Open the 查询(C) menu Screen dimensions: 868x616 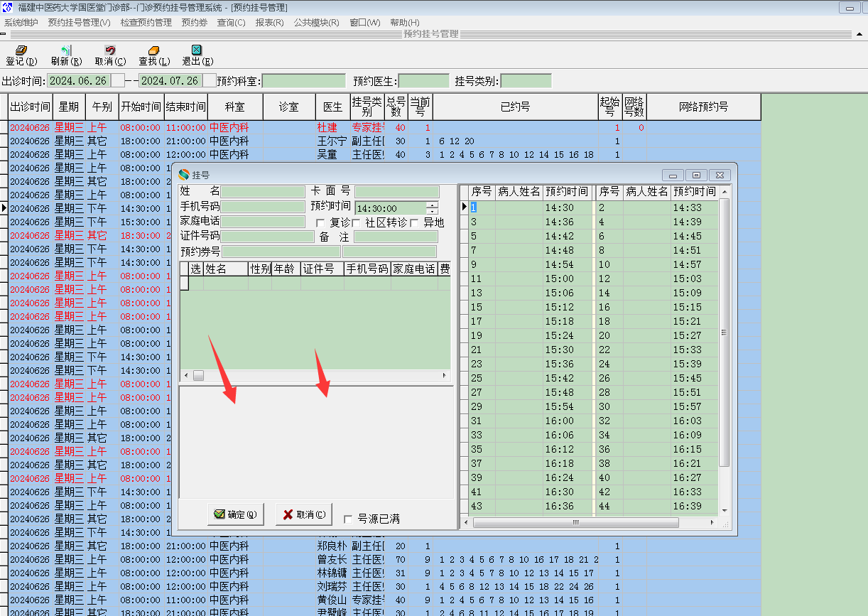pos(232,23)
